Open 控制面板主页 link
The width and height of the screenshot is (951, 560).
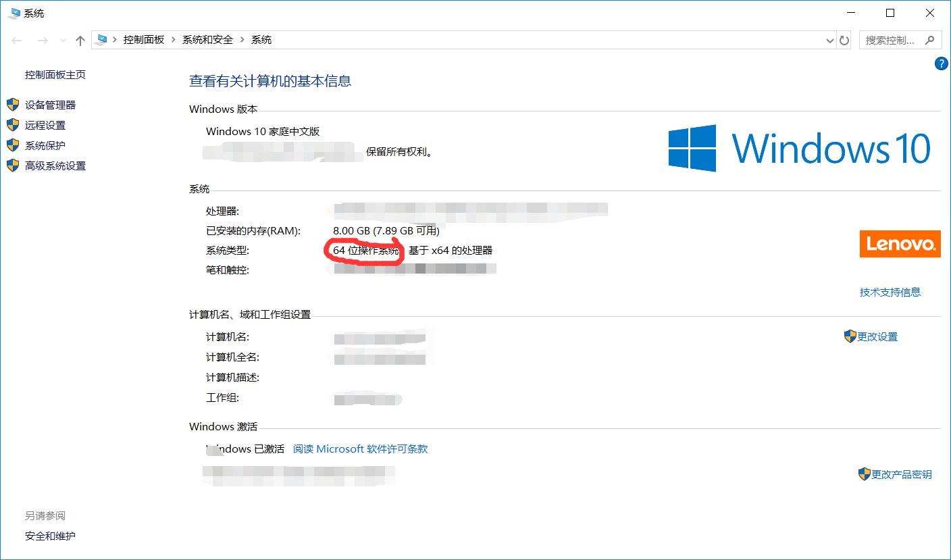(x=55, y=75)
